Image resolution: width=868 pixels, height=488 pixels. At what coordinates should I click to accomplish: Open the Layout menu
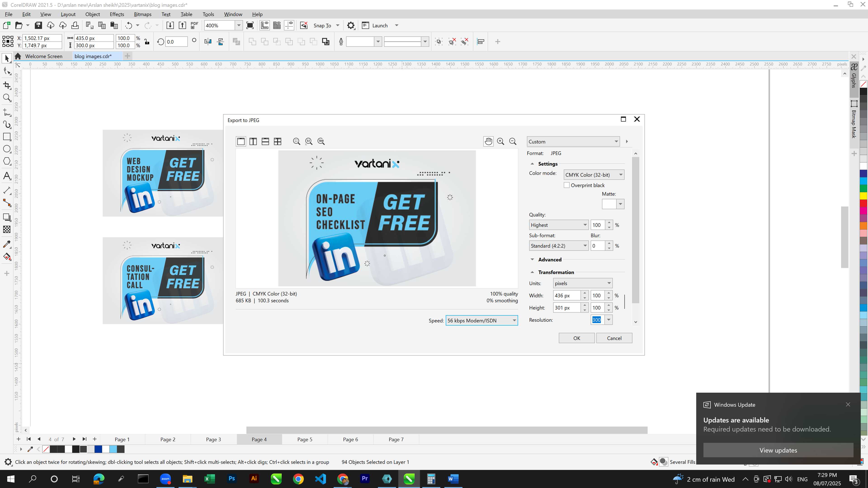point(68,14)
